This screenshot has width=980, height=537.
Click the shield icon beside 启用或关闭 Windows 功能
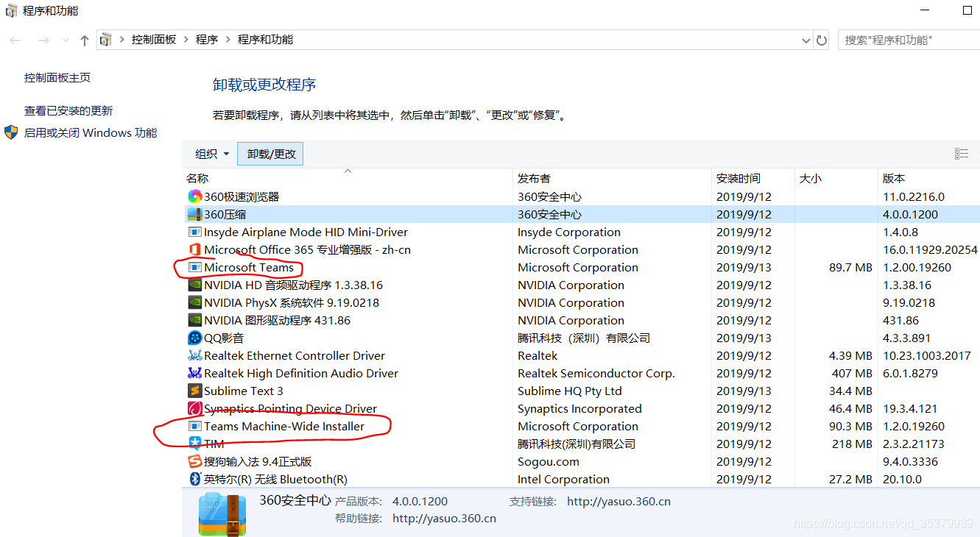click(11, 132)
